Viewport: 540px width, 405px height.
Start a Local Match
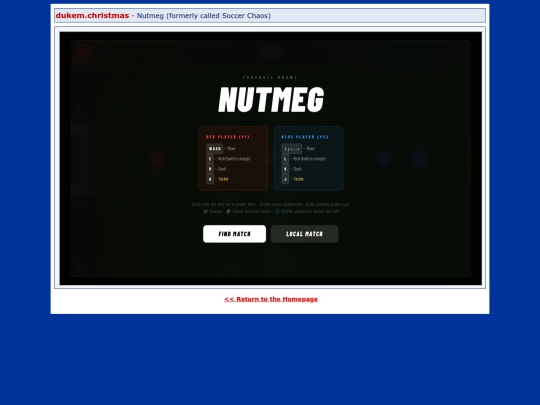(304, 234)
